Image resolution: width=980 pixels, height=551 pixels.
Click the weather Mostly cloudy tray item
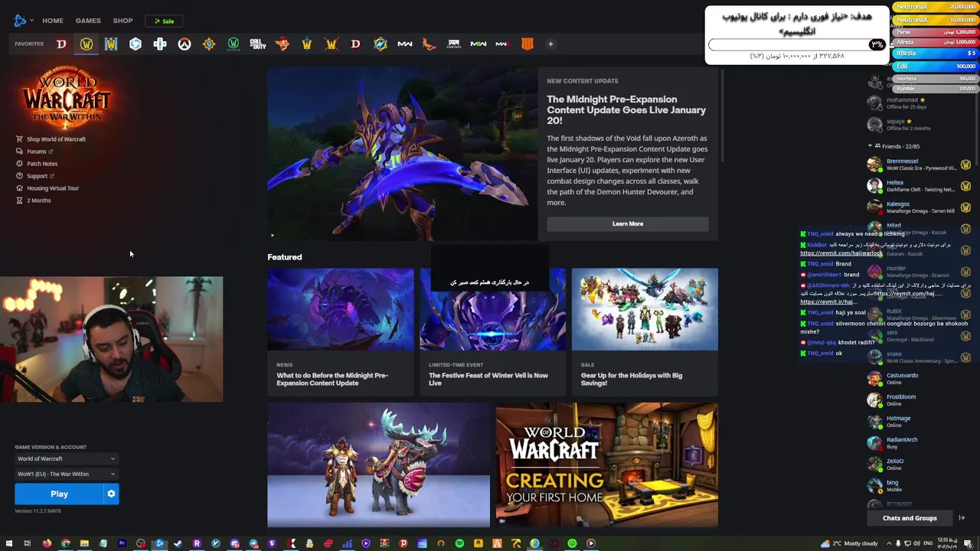[x=849, y=543]
